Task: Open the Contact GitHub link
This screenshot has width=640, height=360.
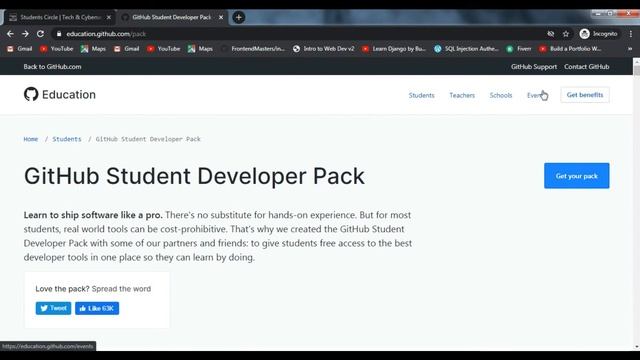Action: (x=587, y=67)
